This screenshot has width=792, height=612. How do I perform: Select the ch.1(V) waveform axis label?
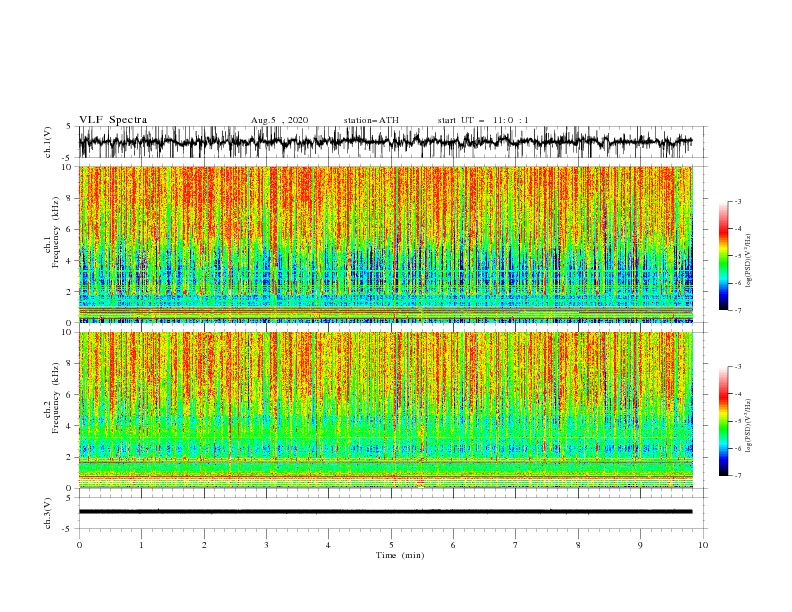pyautogui.click(x=48, y=142)
